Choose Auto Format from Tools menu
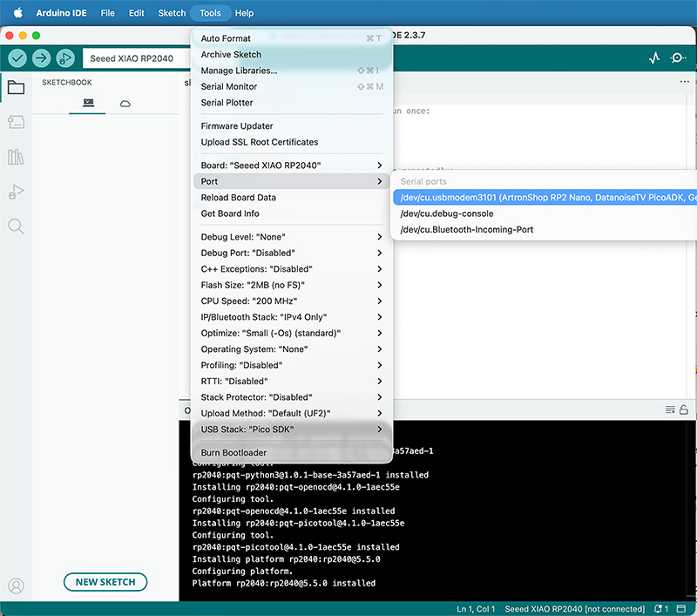The width and height of the screenshot is (697, 616). (x=292, y=38)
